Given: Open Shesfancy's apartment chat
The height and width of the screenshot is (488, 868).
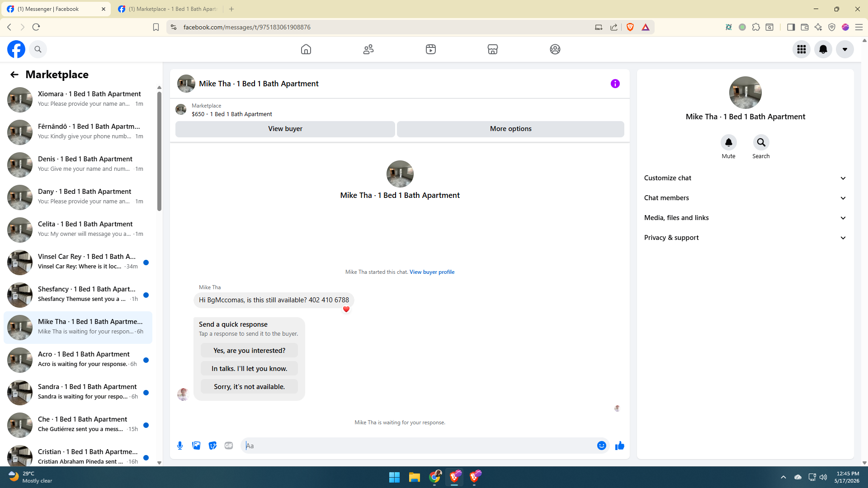Looking at the screenshot, I should [78, 295].
